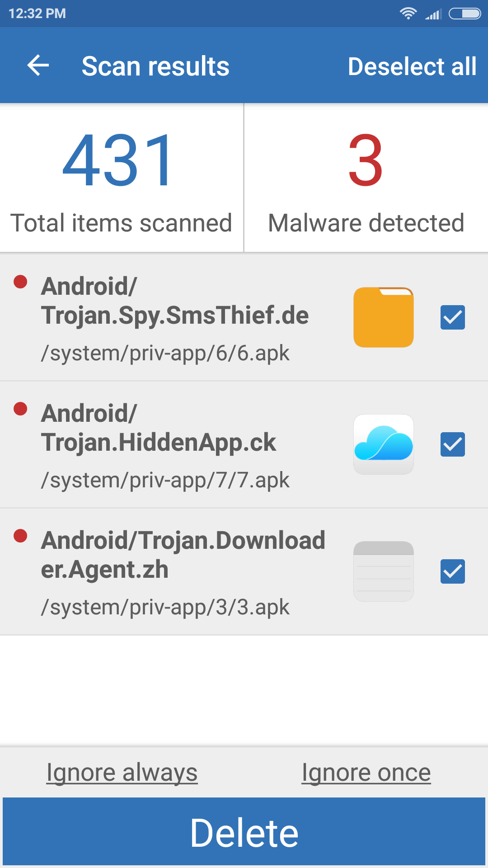This screenshot has height=868, width=488.
Task: Tap Deselect all in the header
Action: (x=412, y=66)
